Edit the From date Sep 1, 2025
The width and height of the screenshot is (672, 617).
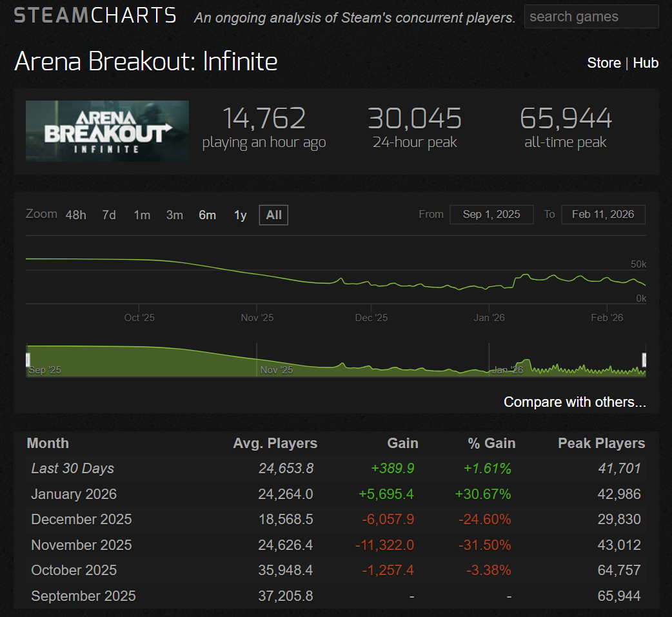(491, 215)
